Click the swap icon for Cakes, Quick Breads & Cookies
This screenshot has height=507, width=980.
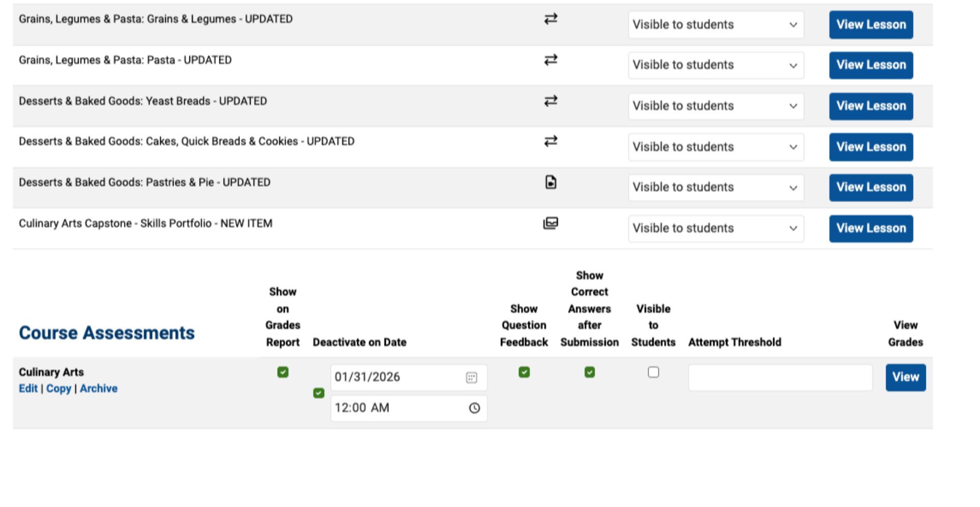click(551, 141)
